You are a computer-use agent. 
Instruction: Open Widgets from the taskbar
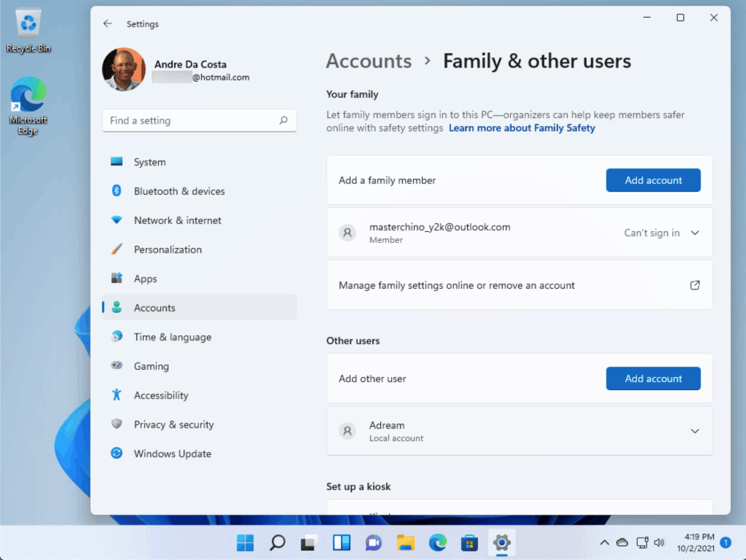pos(342,542)
